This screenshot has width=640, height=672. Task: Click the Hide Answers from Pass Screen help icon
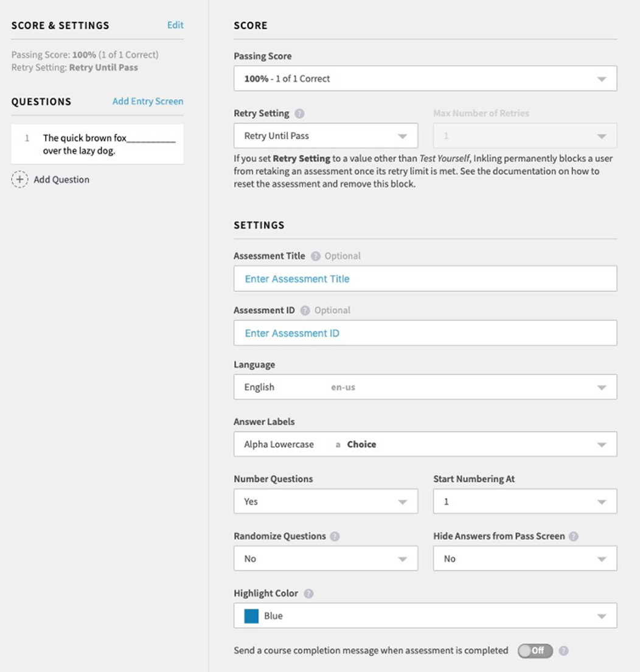(x=573, y=536)
